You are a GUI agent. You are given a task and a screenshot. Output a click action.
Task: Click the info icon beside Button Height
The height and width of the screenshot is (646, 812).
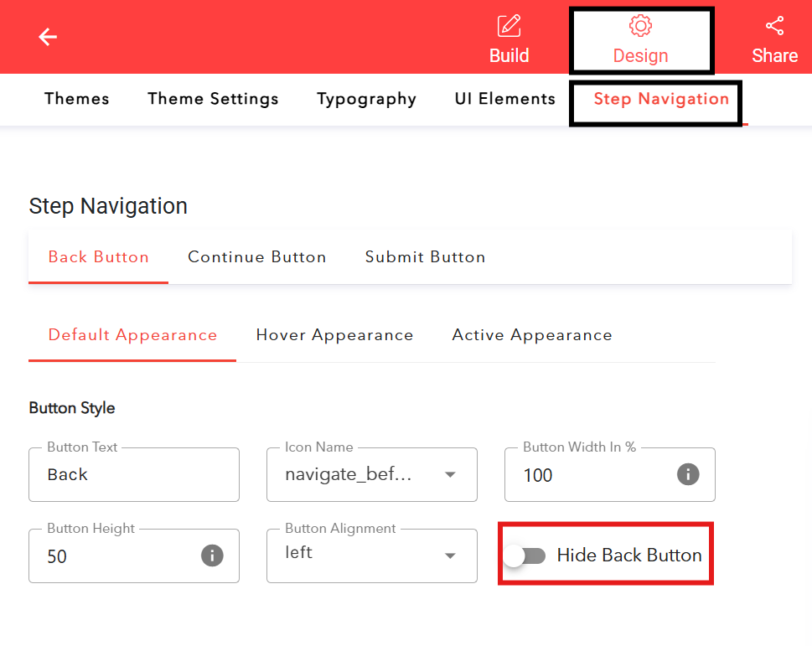coord(212,556)
